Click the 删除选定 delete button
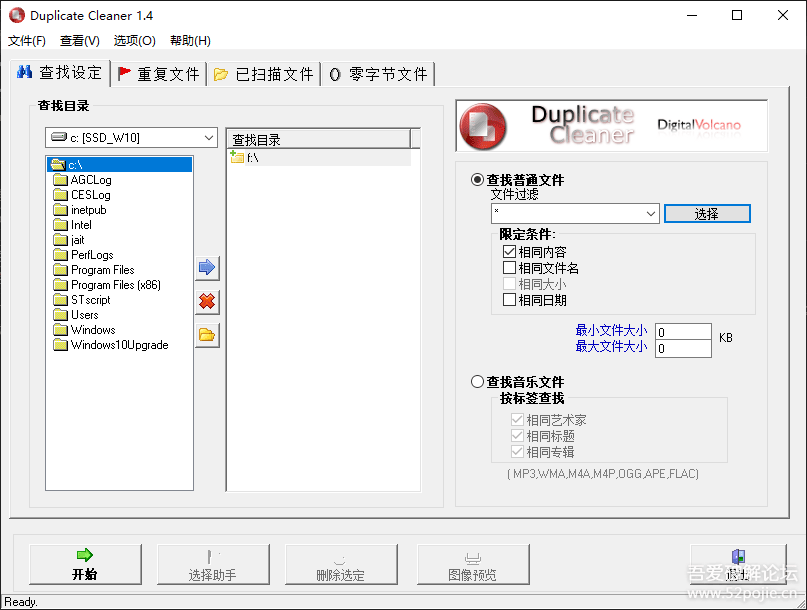The width and height of the screenshot is (807, 610). point(342,564)
